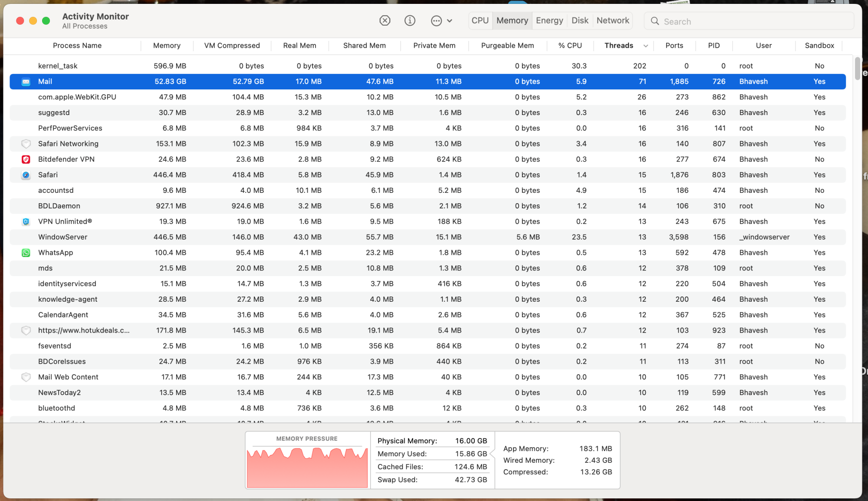Click the VPN Unlimited shield icon
The width and height of the screenshot is (868, 501).
point(26,221)
